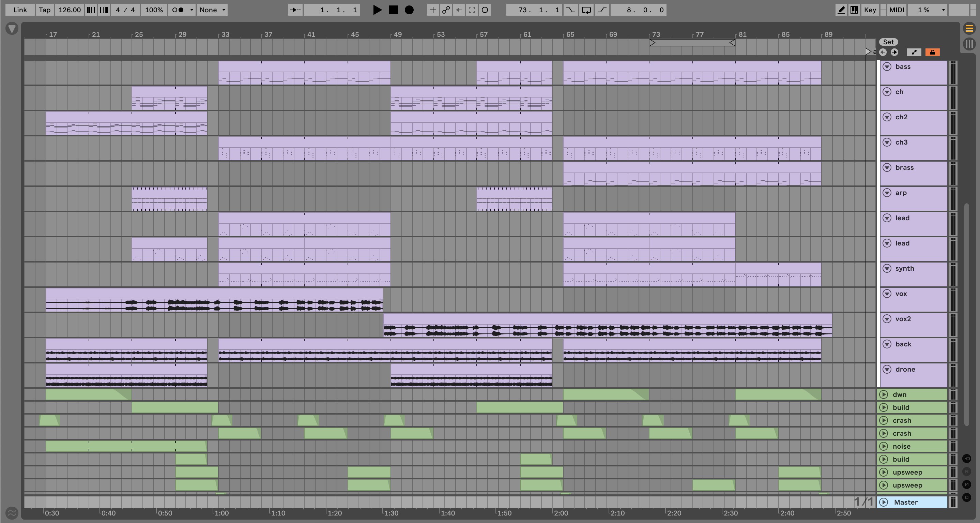Toggle the metronome button
This screenshot has width=980, height=523.
click(178, 10)
